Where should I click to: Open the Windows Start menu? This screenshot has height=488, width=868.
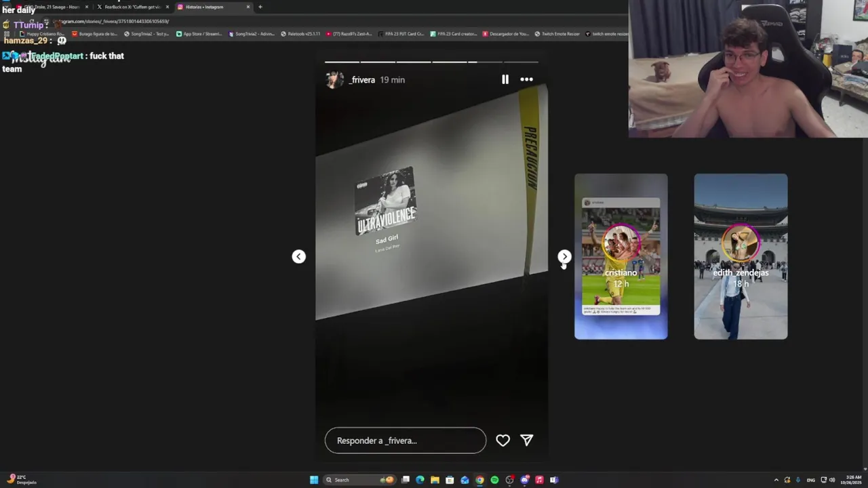tap(314, 480)
